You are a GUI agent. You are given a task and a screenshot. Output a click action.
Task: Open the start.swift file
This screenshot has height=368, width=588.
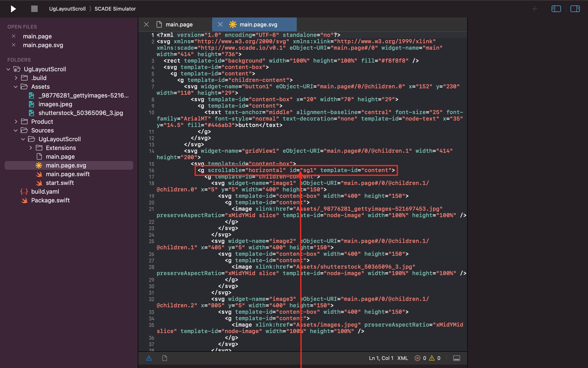pyautogui.click(x=60, y=183)
